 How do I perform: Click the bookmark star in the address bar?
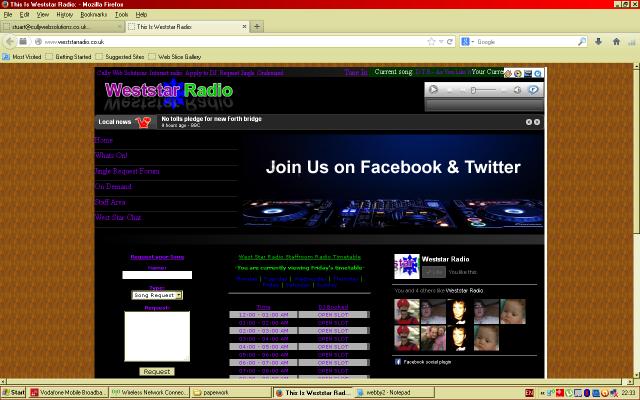tap(432, 42)
